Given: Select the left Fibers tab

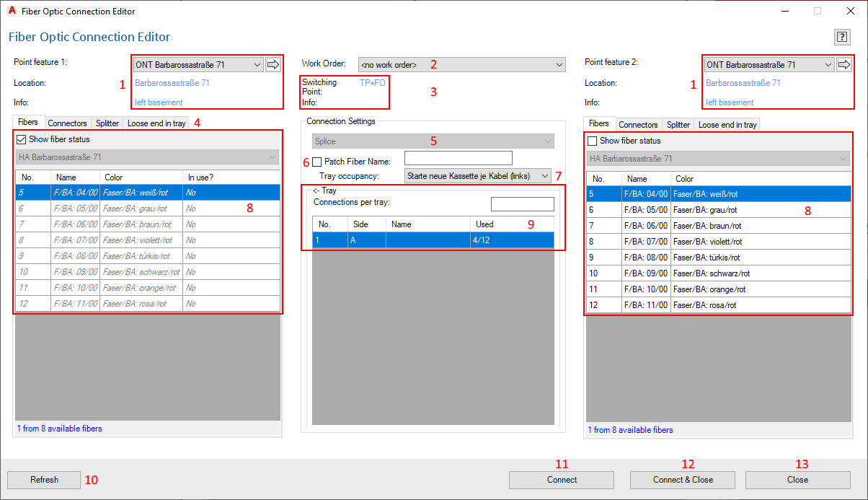Looking at the screenshot, I should click(x=29, y=122).
